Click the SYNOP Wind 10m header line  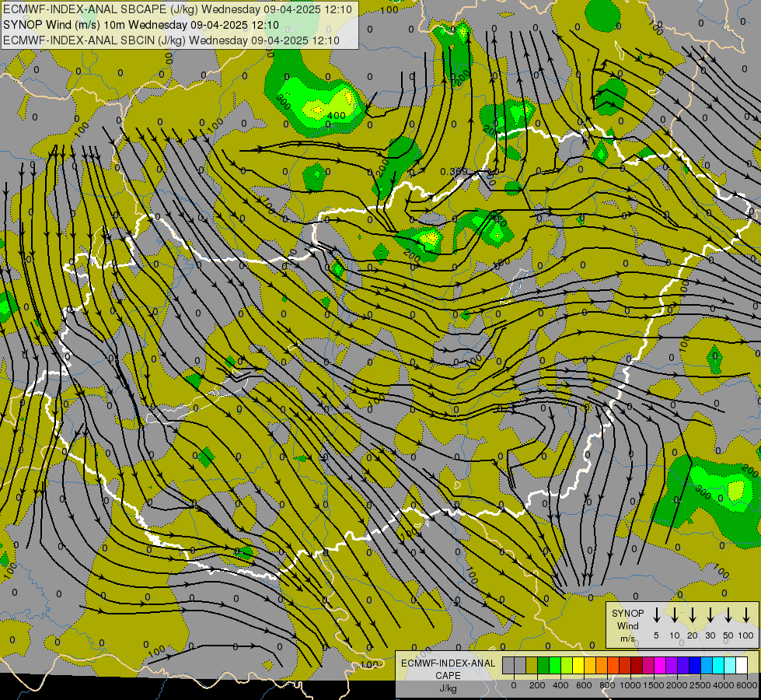coord(141,25)
